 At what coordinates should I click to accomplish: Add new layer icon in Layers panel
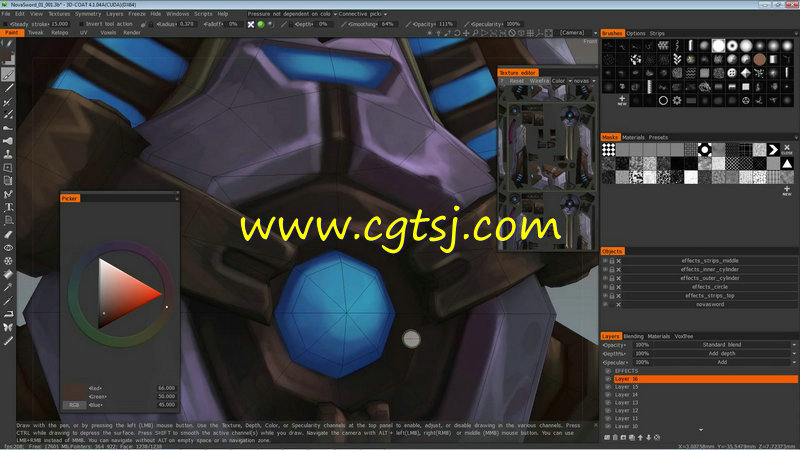[x=607, y=437]
